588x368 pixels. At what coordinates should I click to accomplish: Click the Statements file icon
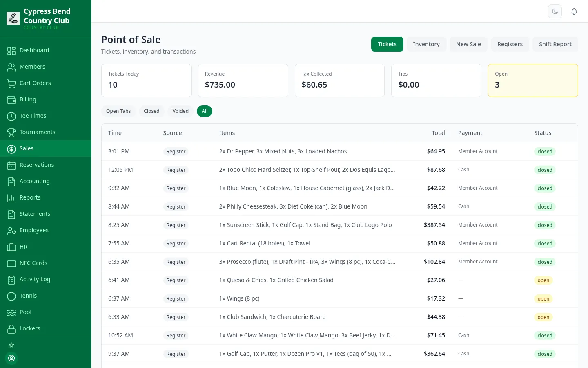point(11,214)
